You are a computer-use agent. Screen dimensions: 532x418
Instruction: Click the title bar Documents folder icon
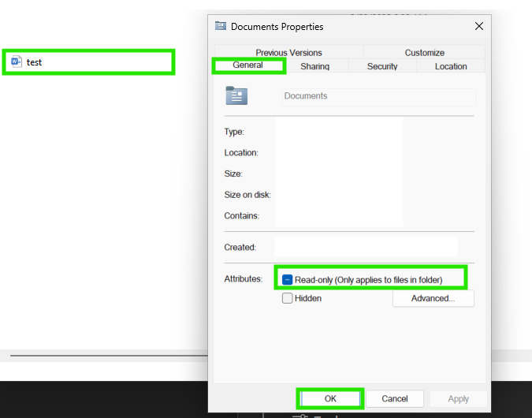pyautogui.click(x=221, y=26)
